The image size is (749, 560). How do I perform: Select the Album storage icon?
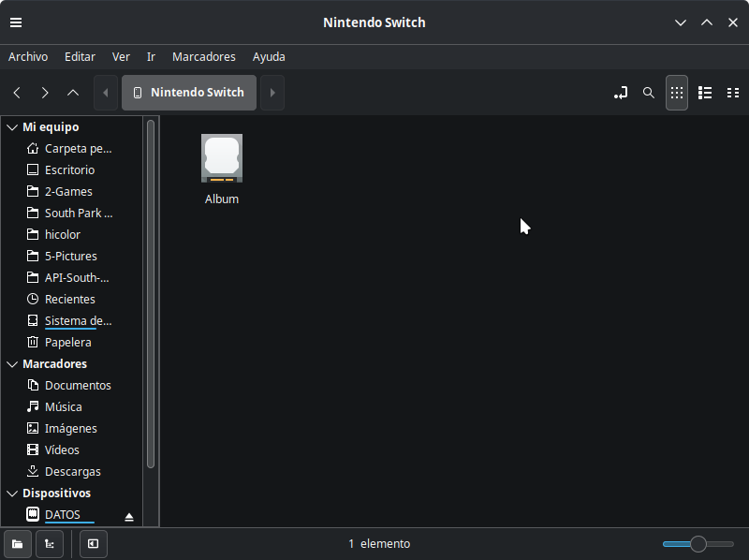[x=222, y=158]
